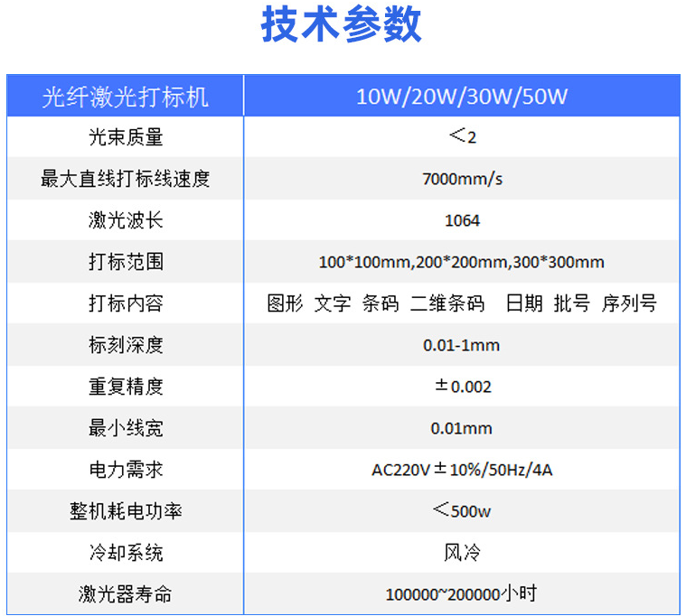Click the 10W/20W/30W/50W header cell

pos(461,96)
